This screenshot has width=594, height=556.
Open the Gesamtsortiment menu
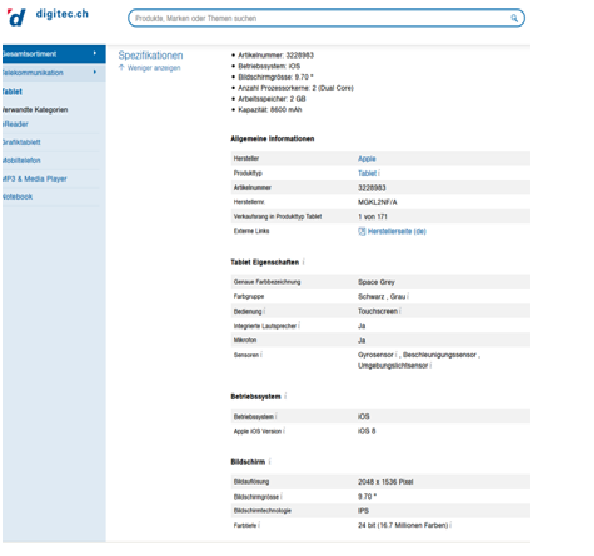tap(54, 54)
